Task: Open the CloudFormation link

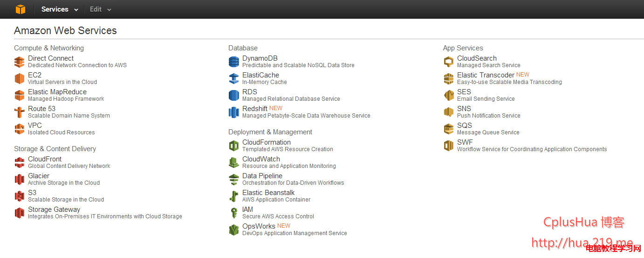Action: [267, 142]
